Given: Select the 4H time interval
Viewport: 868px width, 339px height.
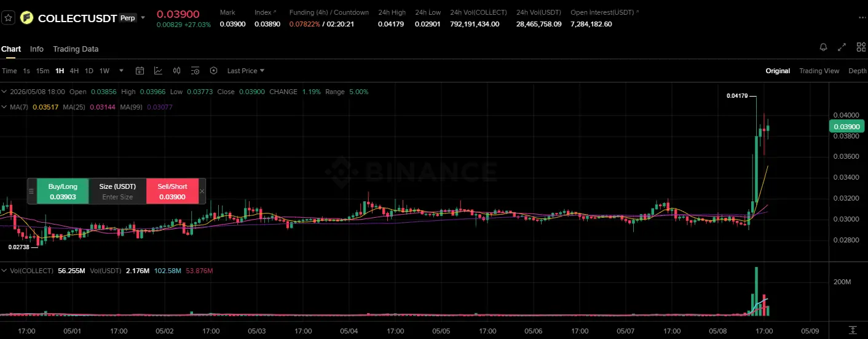Looking at the screenshot, I should point(74,71).
